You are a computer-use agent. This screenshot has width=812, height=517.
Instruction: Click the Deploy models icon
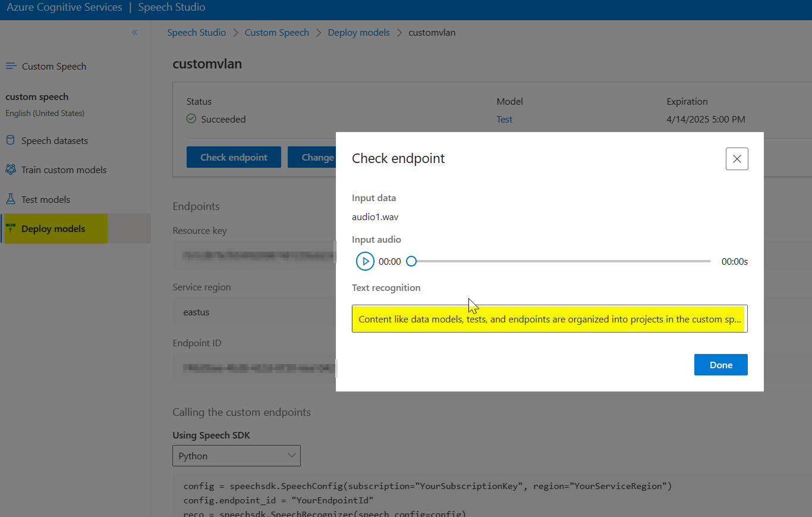10,228
